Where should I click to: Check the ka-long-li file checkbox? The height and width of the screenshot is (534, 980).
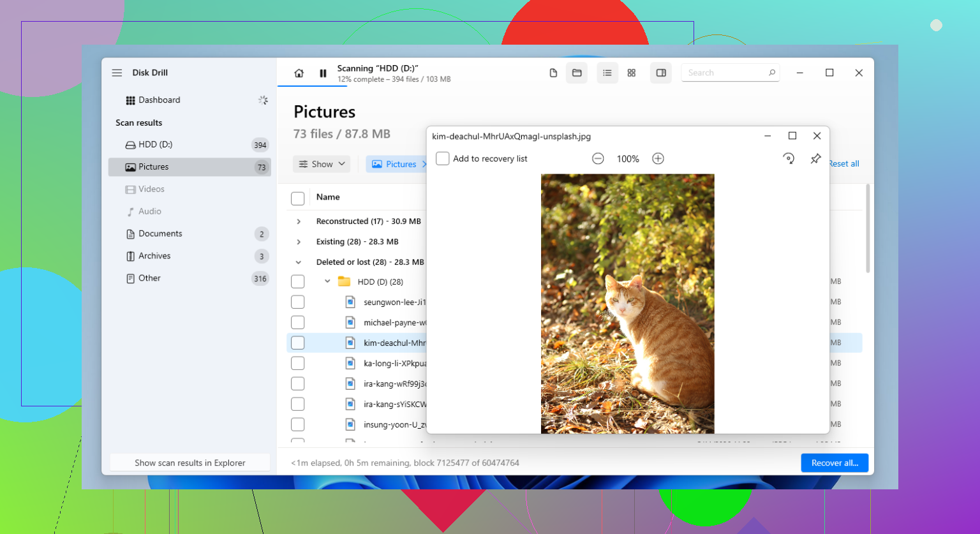pyautogui.click(x=297, y=363)
